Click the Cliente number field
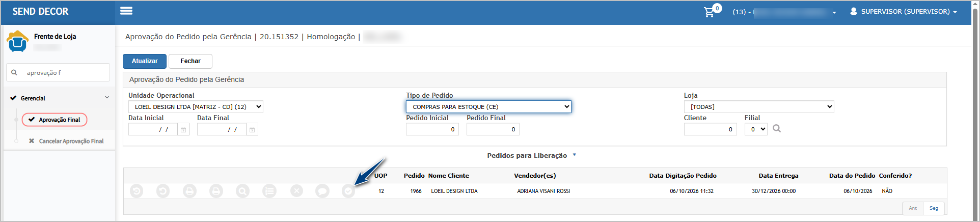 pyautogui.click(x=711, y=129)
